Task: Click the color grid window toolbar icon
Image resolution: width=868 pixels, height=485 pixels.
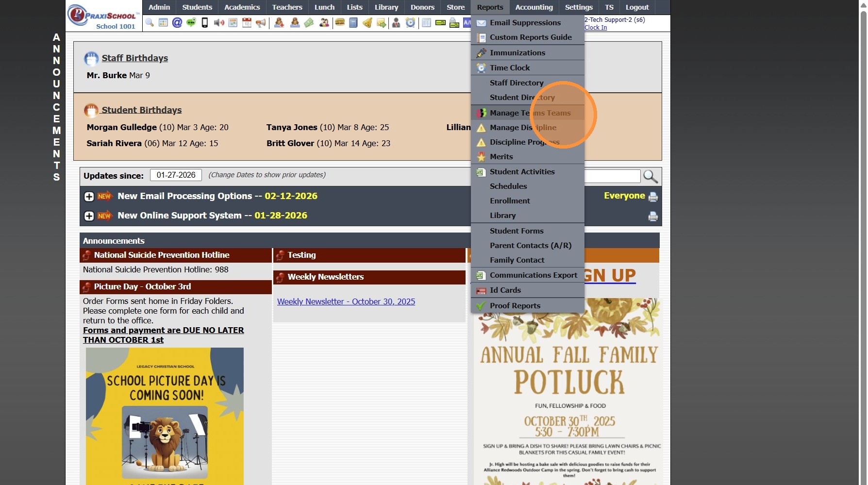Action: pyautogui.click(x=163, y=23)
